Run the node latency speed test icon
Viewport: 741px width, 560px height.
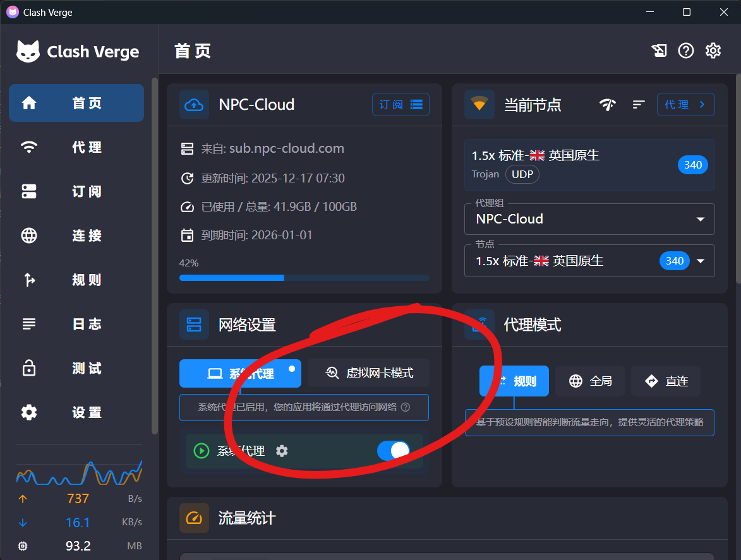click(x=608, y=105)
